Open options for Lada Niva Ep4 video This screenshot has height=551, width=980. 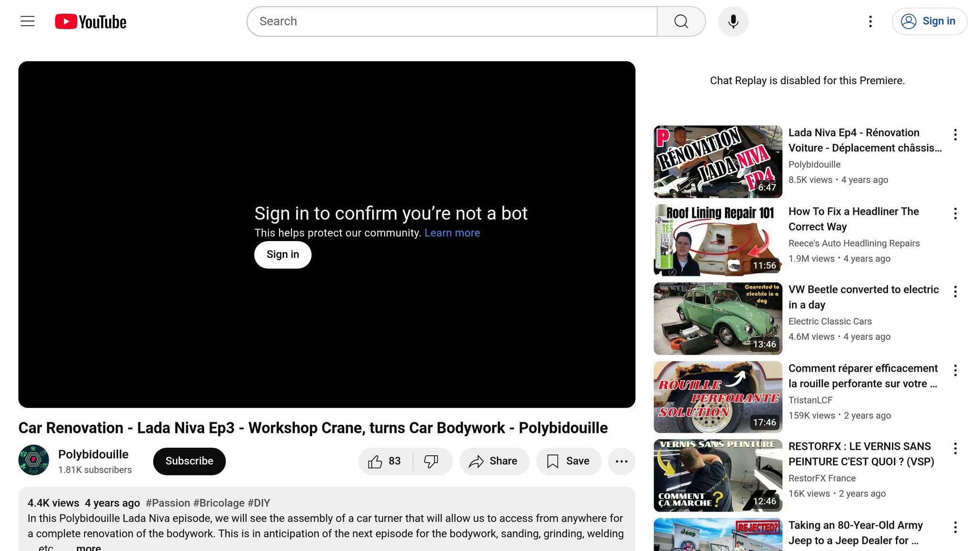pos(955,134)
